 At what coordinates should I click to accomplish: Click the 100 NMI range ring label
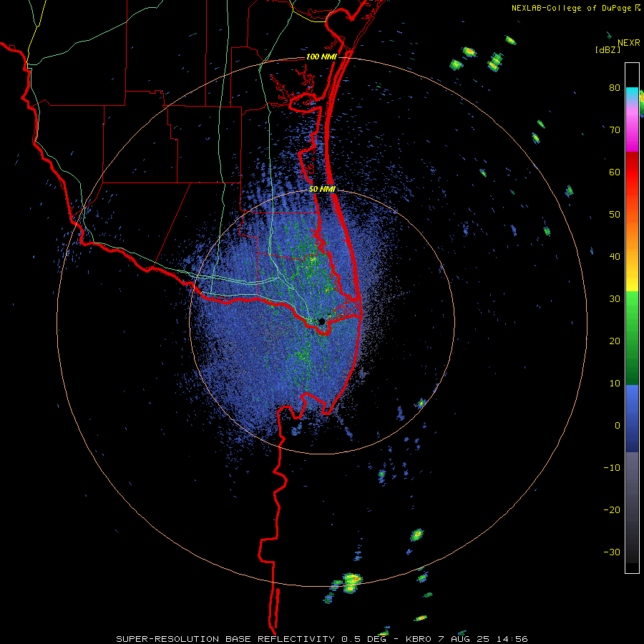(321, 57)
